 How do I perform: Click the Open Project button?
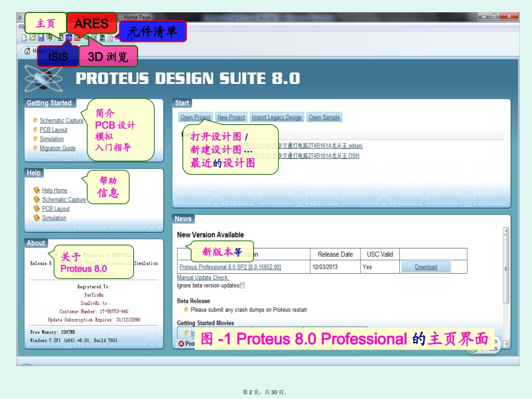click(195, 117)
